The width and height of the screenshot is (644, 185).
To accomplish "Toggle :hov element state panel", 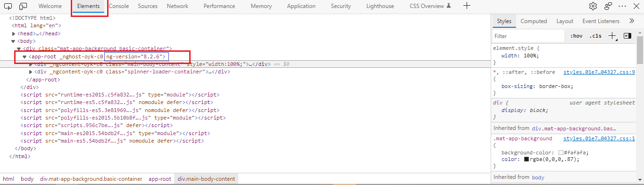I will click(x=577, y=36).
